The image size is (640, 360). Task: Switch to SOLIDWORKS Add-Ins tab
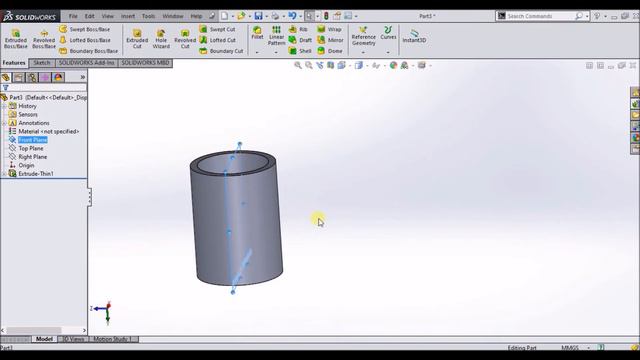click(x=87, y=63)
